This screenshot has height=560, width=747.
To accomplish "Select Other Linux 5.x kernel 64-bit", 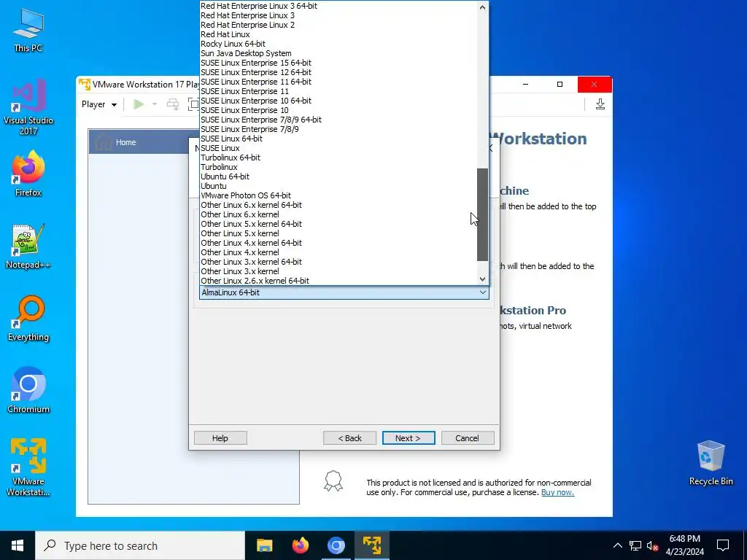I will (338, 224).
